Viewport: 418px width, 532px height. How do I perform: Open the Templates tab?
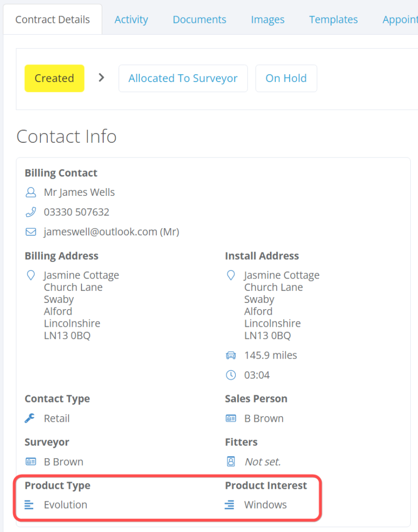point(333,20)
